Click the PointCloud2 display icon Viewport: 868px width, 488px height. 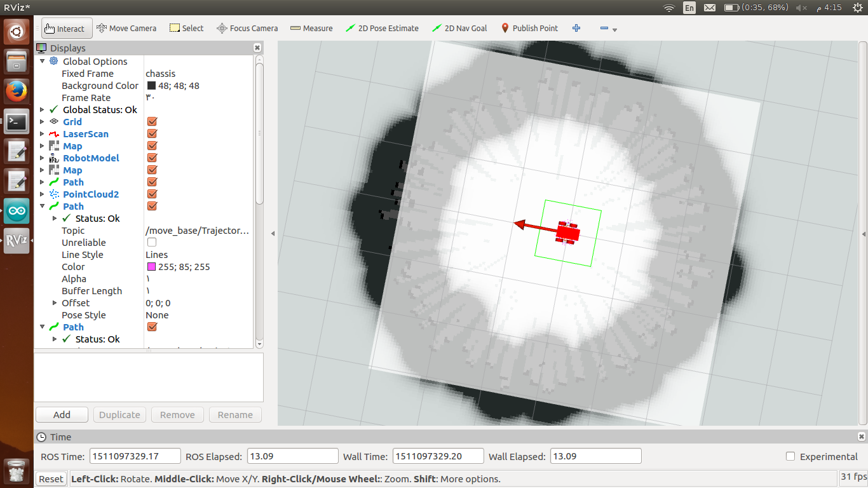point(54,194)
